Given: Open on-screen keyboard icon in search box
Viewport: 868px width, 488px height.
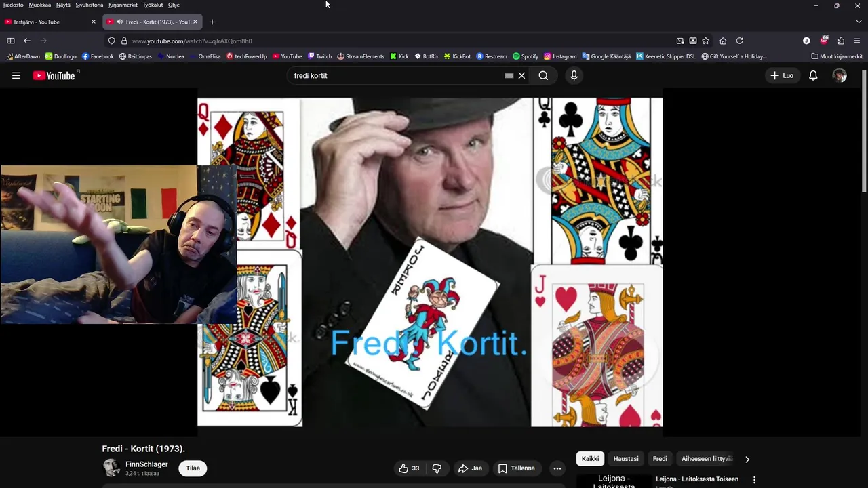Looking at the screenshot, I should 509,75.
